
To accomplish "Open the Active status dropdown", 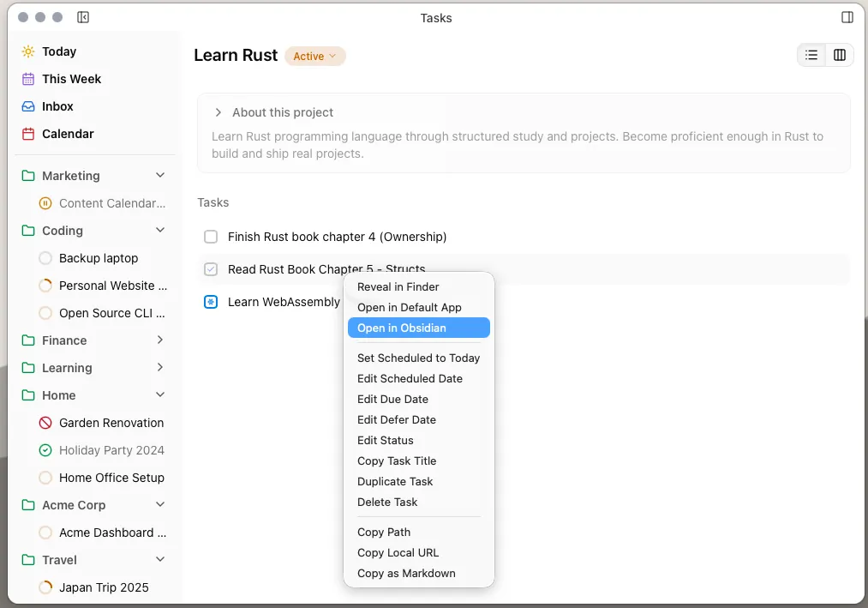I will click(315, 56).
